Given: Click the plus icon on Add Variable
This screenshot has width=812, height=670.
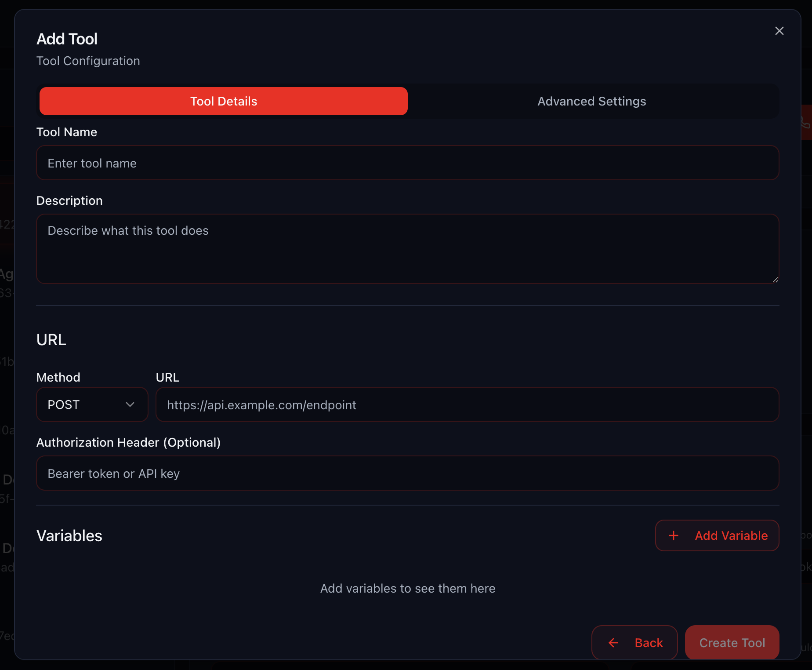Looking at the screenshot, I should [674, 535].
